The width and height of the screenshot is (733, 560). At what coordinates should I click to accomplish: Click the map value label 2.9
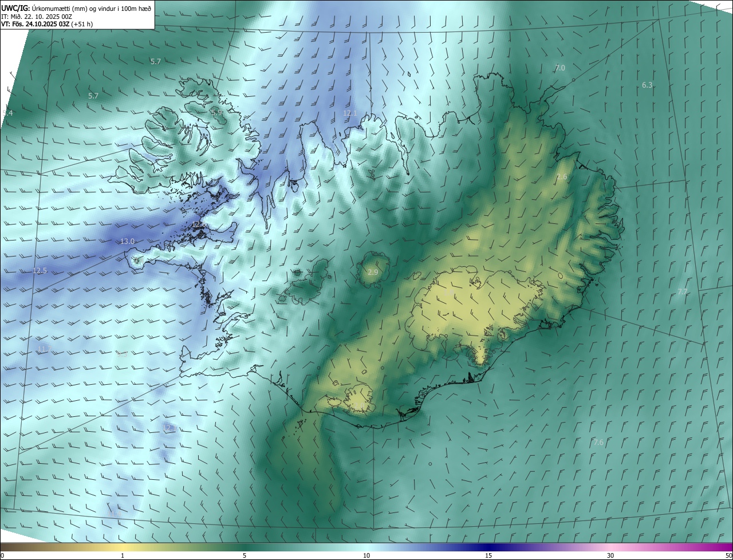[x=373, y=272]
